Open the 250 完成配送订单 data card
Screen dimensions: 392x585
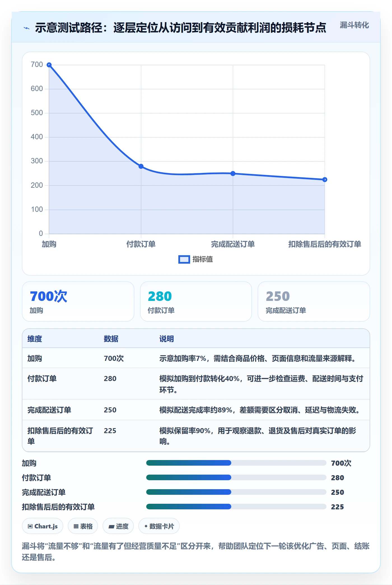click(314, 301)
